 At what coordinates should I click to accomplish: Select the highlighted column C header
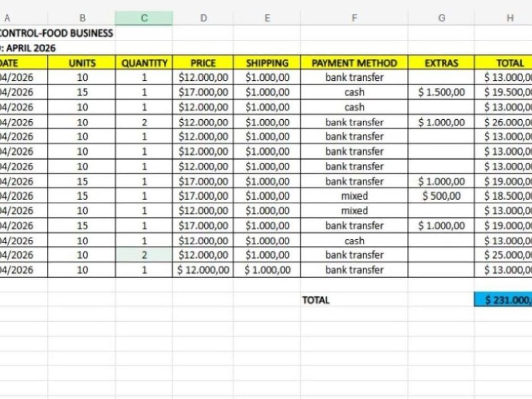pyautogui.click(x=144, y=18)
